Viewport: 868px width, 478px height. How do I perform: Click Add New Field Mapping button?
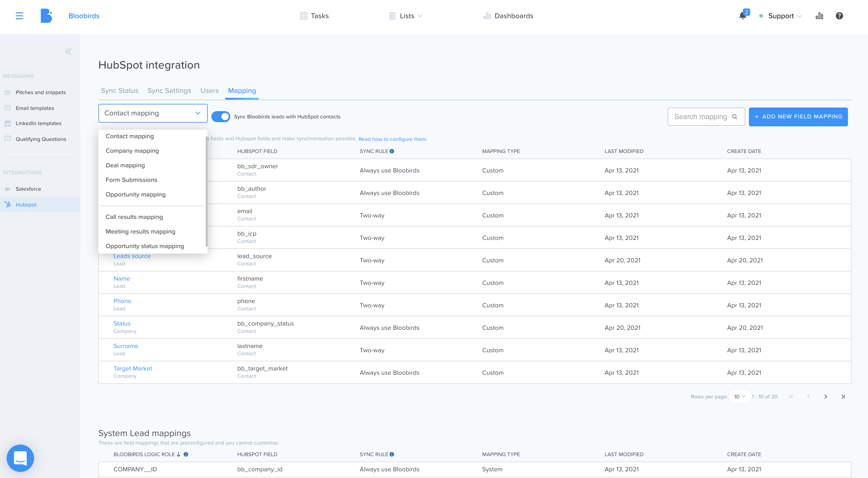(x=798, y=117)
